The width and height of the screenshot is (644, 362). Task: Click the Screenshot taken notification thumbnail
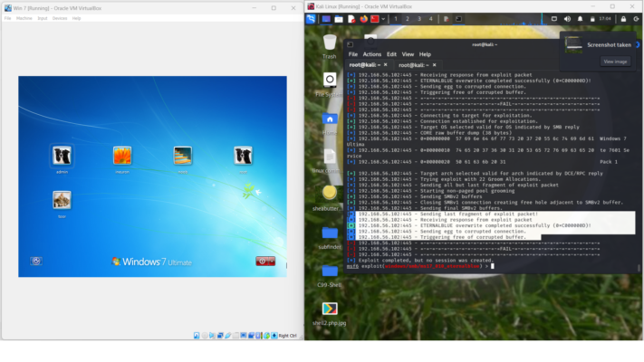pyautogui.click(x=573, y=44)
